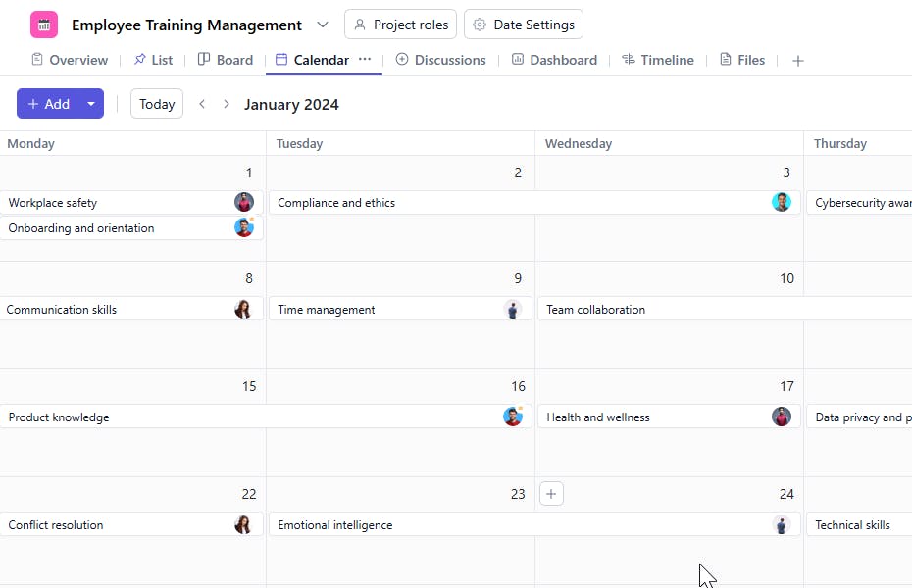The height and width of the screenshot is (588, 912).
Task: Click assignee avatar on Compliance and ethics
Action: pos(781,203)
